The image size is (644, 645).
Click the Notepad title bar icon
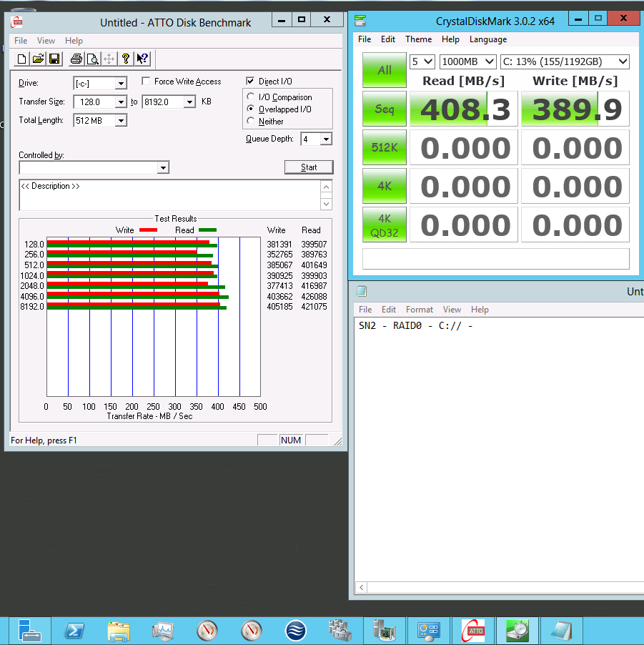362,291
